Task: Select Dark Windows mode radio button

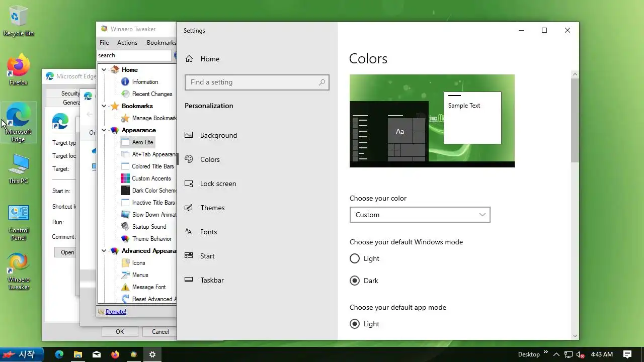Action: click(355, 281)
